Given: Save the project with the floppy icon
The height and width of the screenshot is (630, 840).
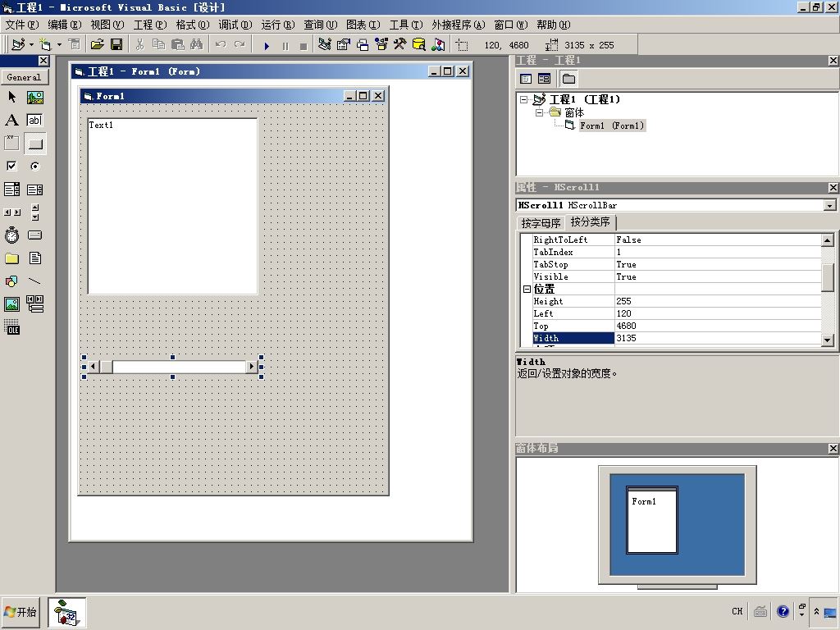Looking at the screenshot, I should (116, 45).
